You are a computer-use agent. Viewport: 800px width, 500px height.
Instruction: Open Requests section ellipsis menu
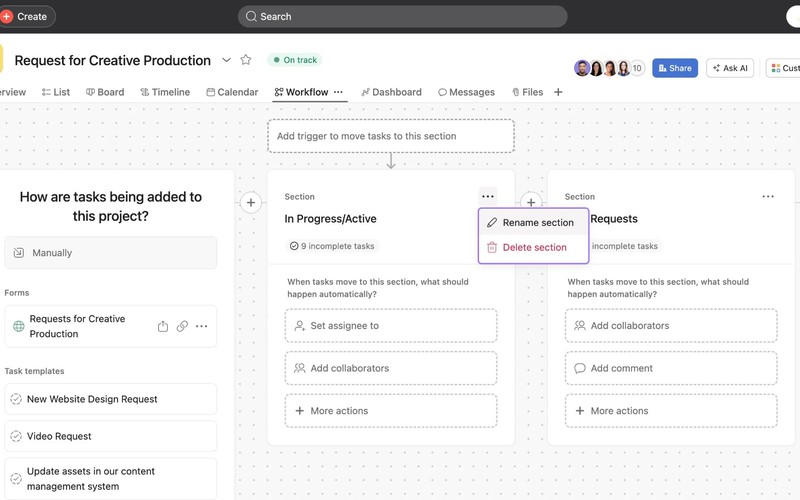768,196
